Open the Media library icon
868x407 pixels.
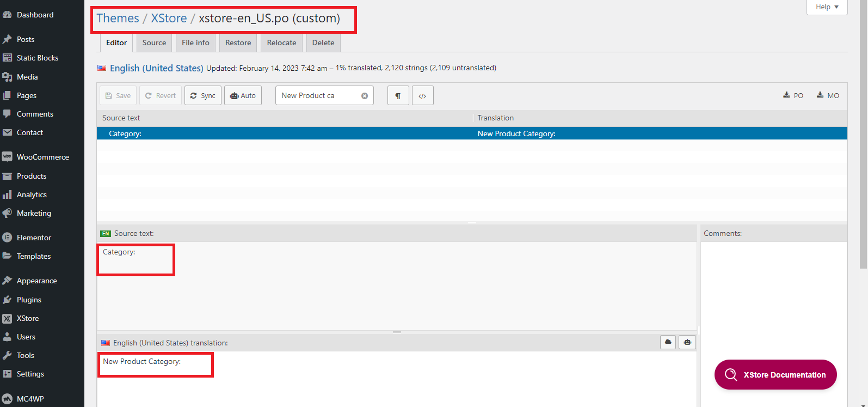[7, 77]
